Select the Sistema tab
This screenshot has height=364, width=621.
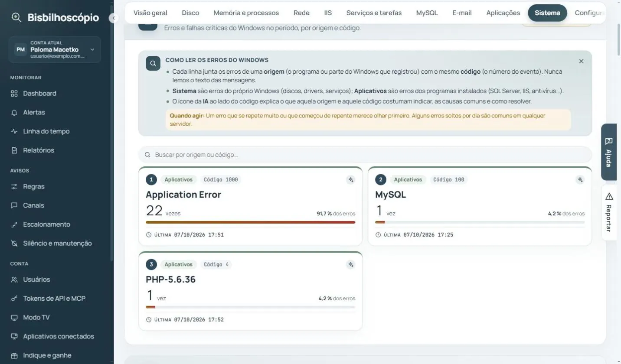pos(547,13)
